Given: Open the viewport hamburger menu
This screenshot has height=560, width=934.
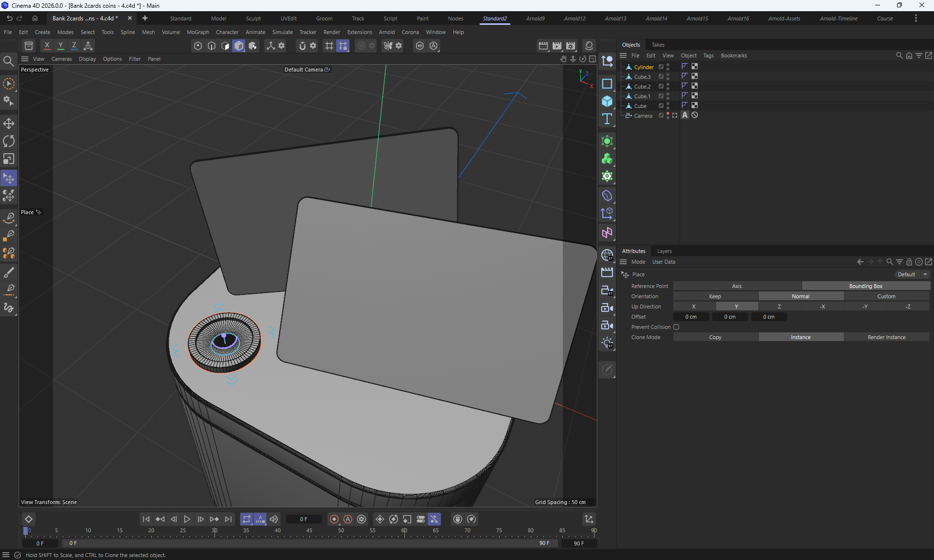Looking at the screenshot, I should pos(25,59).
